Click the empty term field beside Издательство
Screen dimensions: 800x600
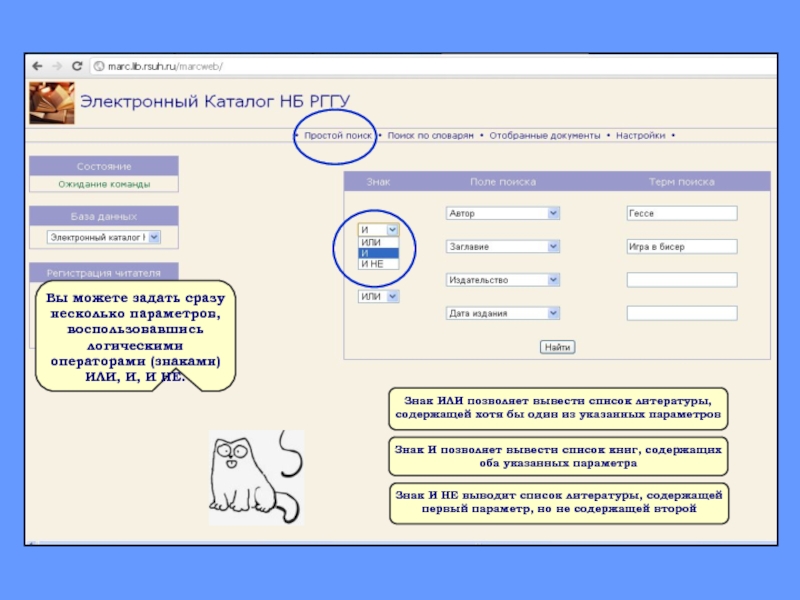[682, 280]
